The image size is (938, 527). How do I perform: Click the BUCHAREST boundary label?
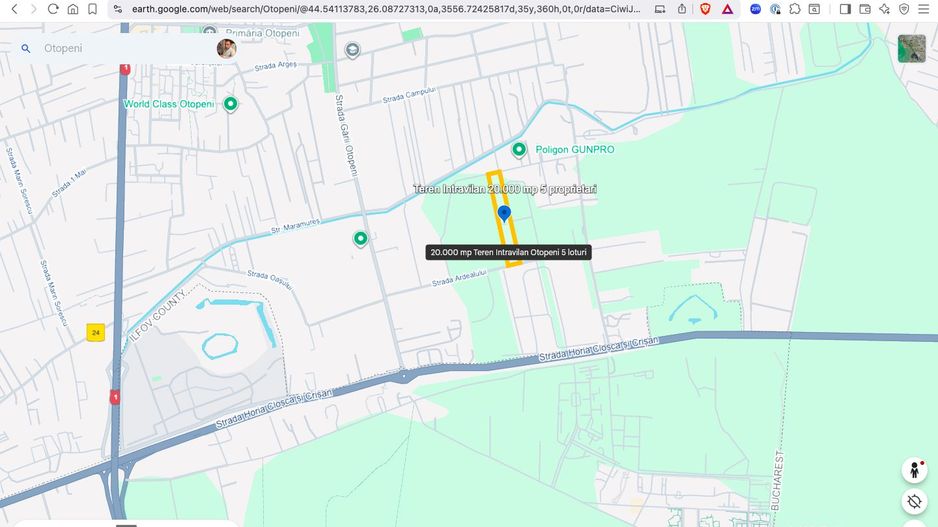(776, 480)
